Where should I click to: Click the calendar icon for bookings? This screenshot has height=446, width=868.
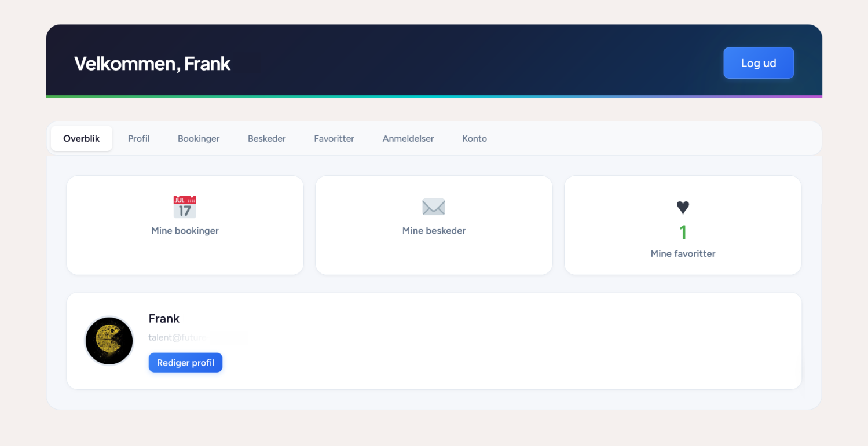pos(185,207)
